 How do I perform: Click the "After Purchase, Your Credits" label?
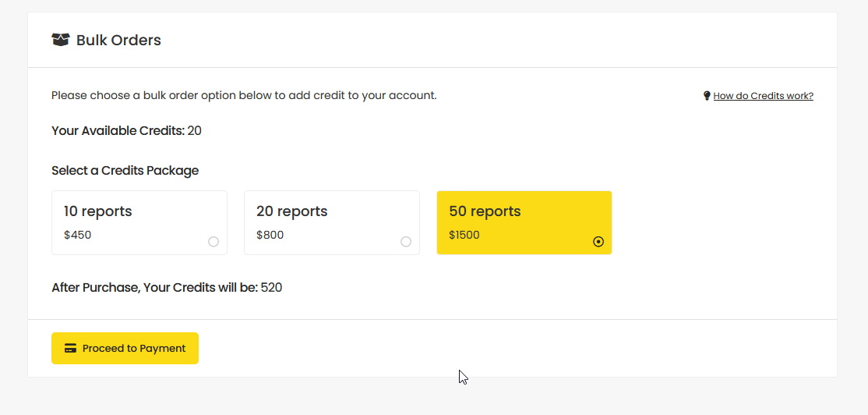point(154,288)
